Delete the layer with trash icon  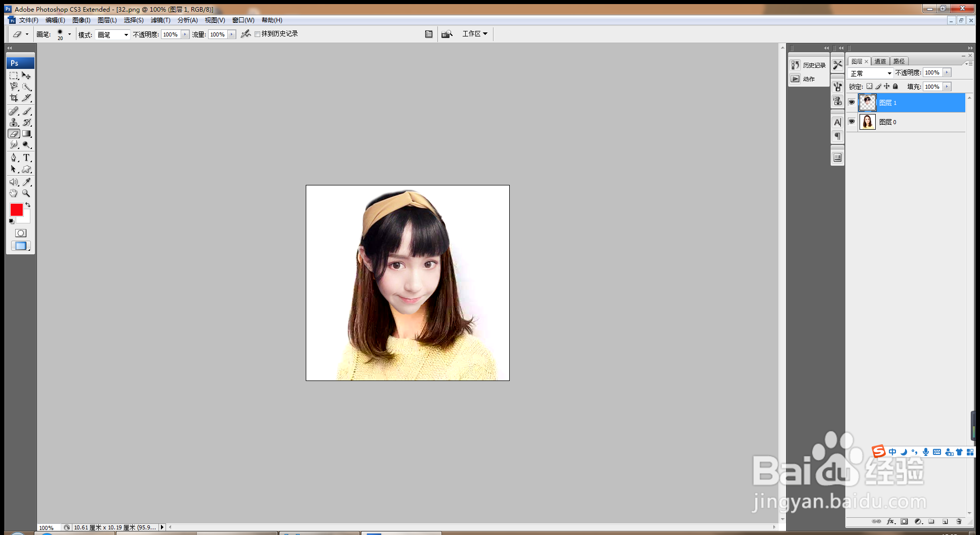959,521
